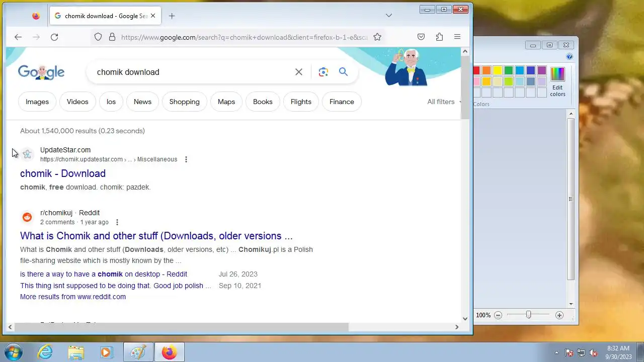The height and width of the screenshot is (362, 644).
Task: Click the Reddit result favicon
Action: pos(27,217)
